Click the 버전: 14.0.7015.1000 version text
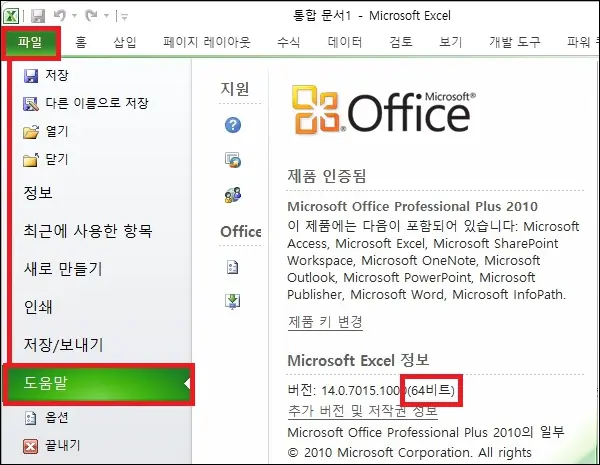The width and height of the screenshot is (600, 465). point(347,390)
